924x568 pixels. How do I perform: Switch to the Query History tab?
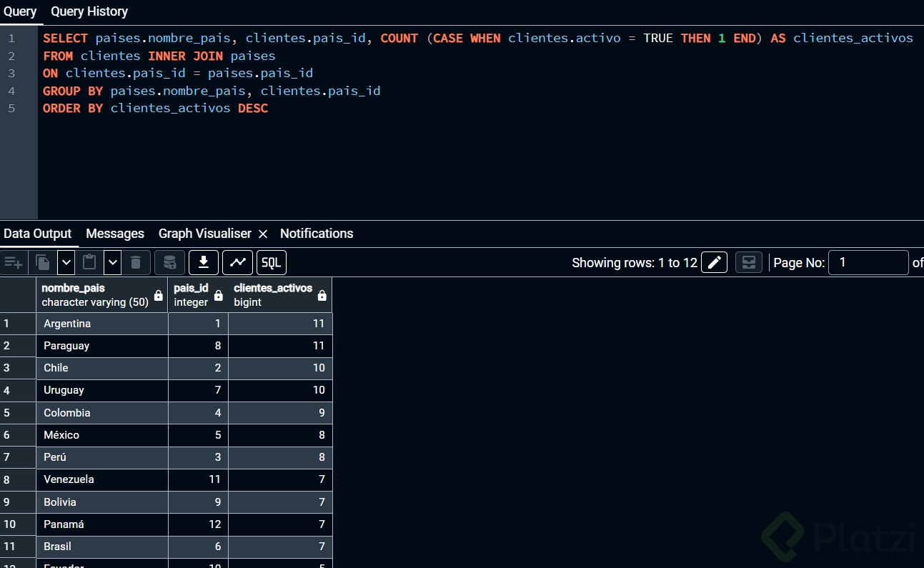(x=89, y=11)
